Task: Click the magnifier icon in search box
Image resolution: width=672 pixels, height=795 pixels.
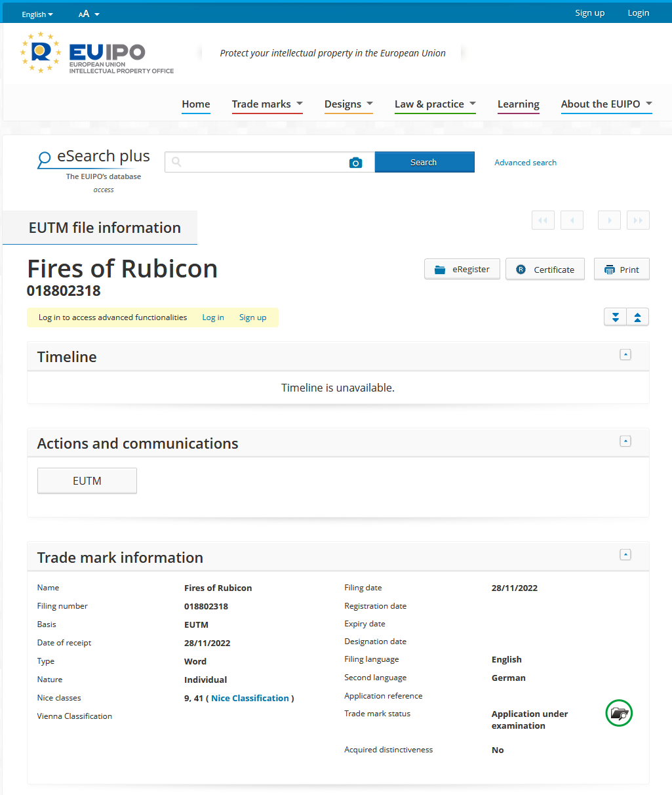Action: 176,162
